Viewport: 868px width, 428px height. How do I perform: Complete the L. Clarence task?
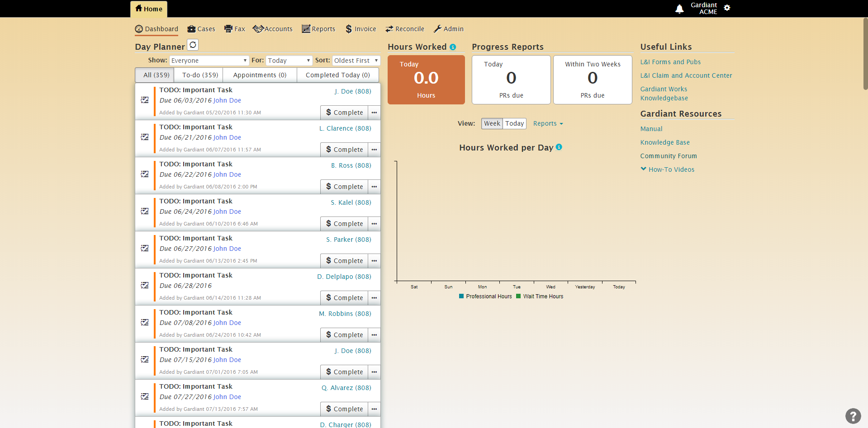pos(344,150)
